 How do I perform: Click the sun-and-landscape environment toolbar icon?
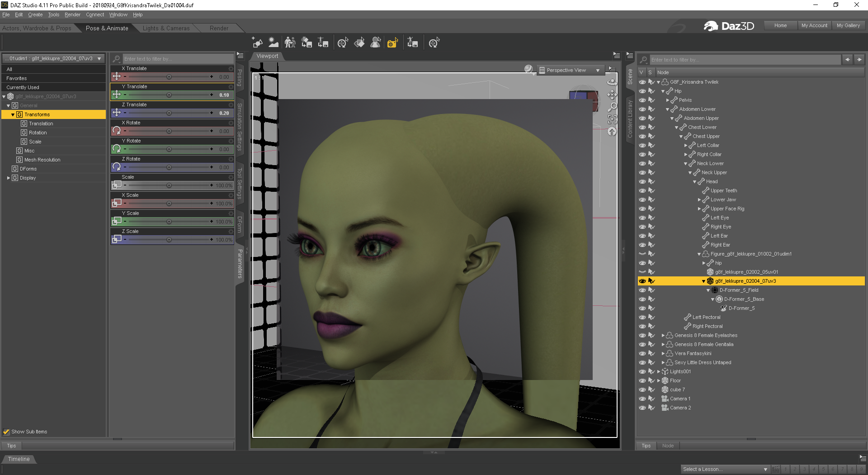[274, 43]
